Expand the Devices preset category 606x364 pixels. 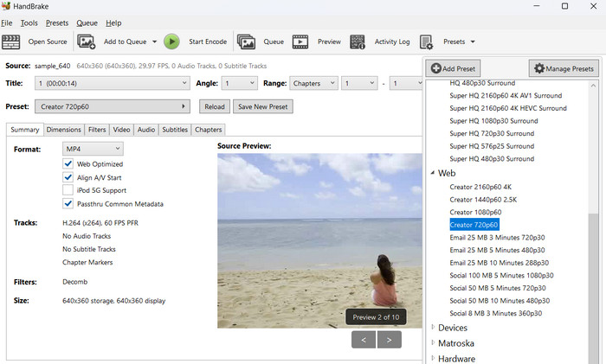tap(433, 328)
